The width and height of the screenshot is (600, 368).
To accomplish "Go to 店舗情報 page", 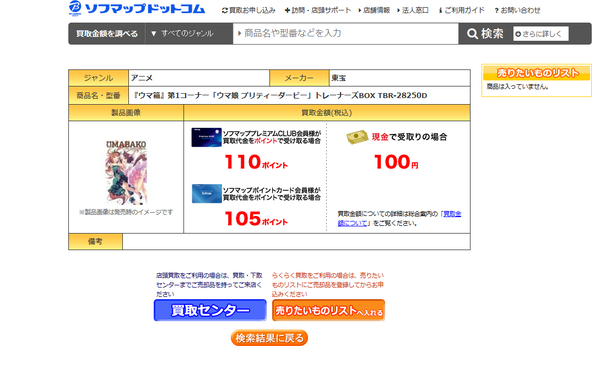I will pyautogui.click(x=374, y=10).
